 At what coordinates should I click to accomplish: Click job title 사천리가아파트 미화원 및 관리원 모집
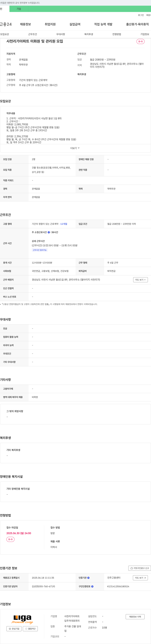[x=35, y=41]
